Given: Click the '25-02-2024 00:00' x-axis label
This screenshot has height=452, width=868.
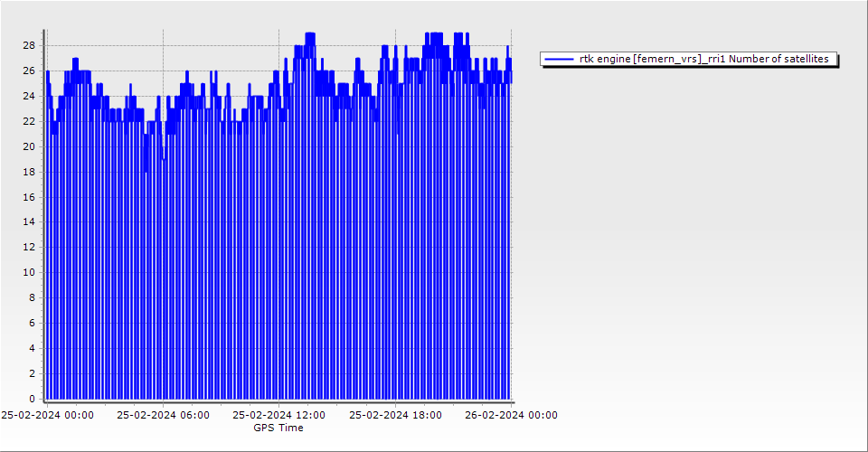Looking at the screenshot, I should 47,416.
